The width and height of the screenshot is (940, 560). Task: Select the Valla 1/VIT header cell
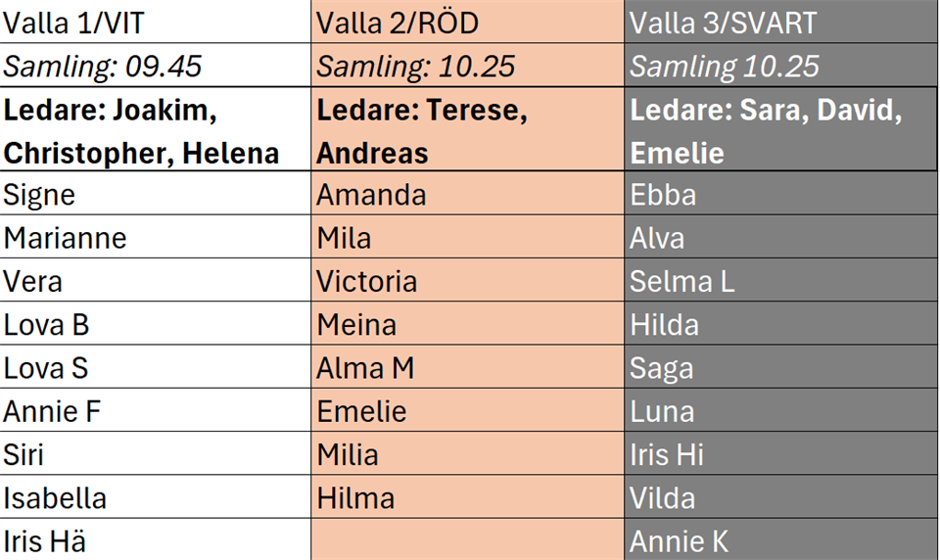[x=156, y=22]
